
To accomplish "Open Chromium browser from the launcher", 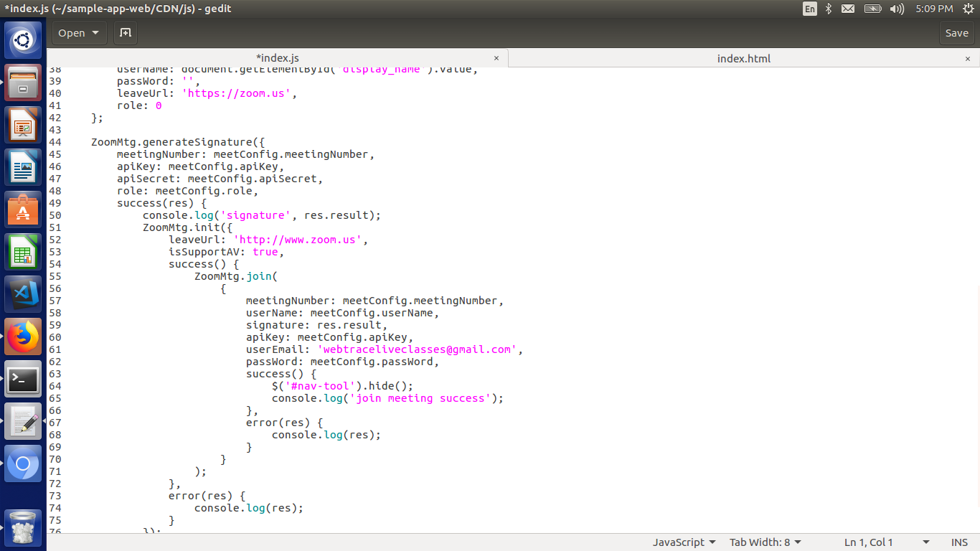I will point(23,464).
